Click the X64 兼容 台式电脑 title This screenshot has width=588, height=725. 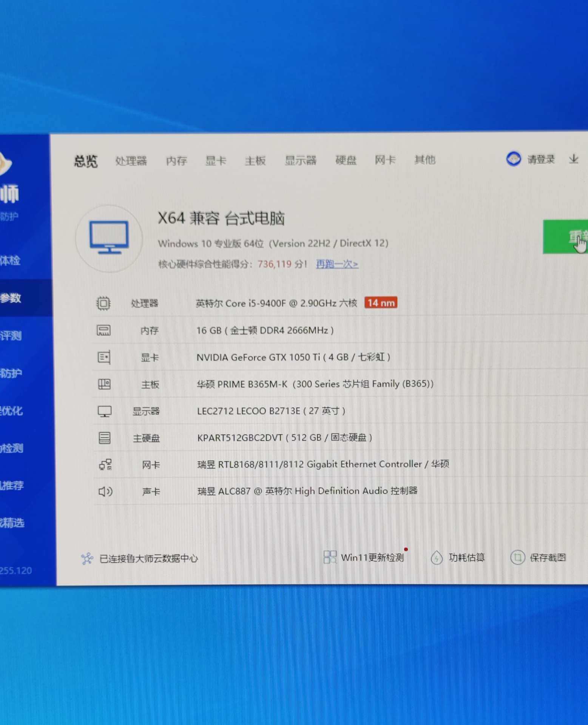pos(221,218)
